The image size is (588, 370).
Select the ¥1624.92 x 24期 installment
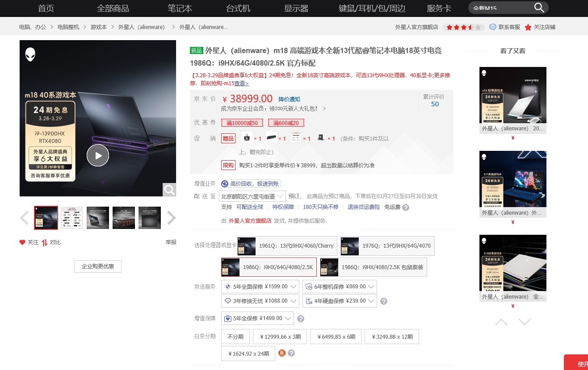248,354
